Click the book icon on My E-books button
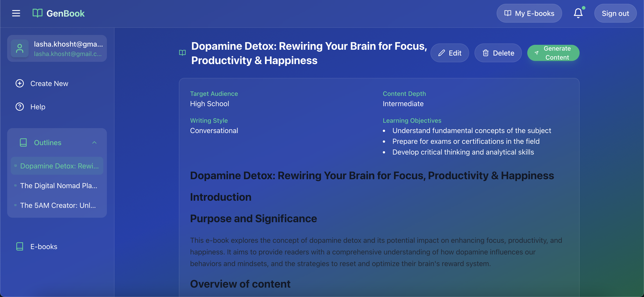 (508, 13)
